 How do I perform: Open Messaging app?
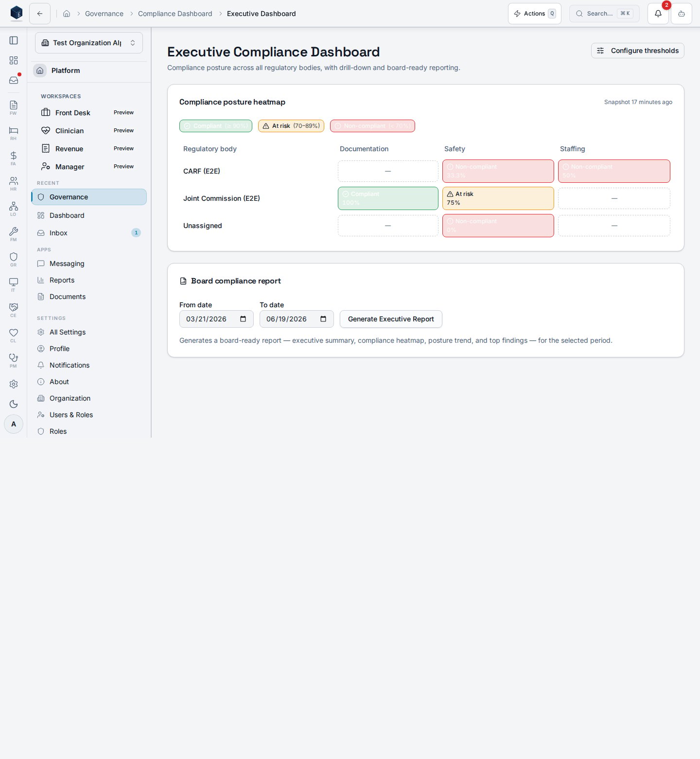pos(89,264)
